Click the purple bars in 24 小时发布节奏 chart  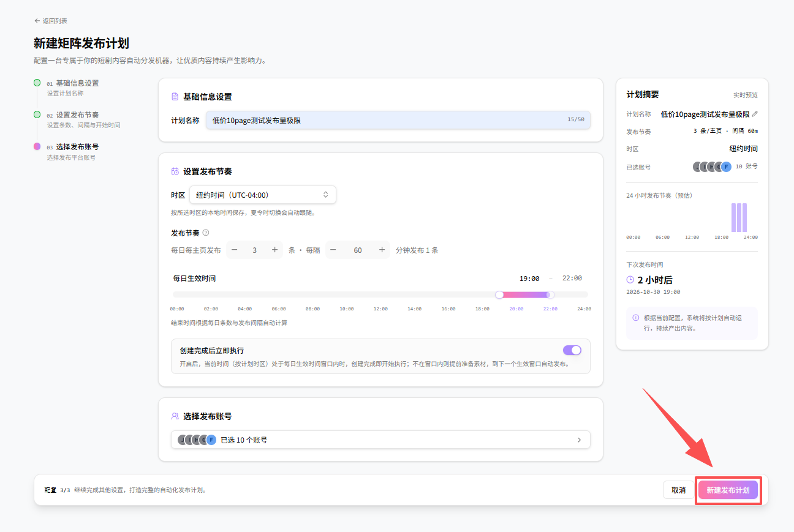[739, 218]
